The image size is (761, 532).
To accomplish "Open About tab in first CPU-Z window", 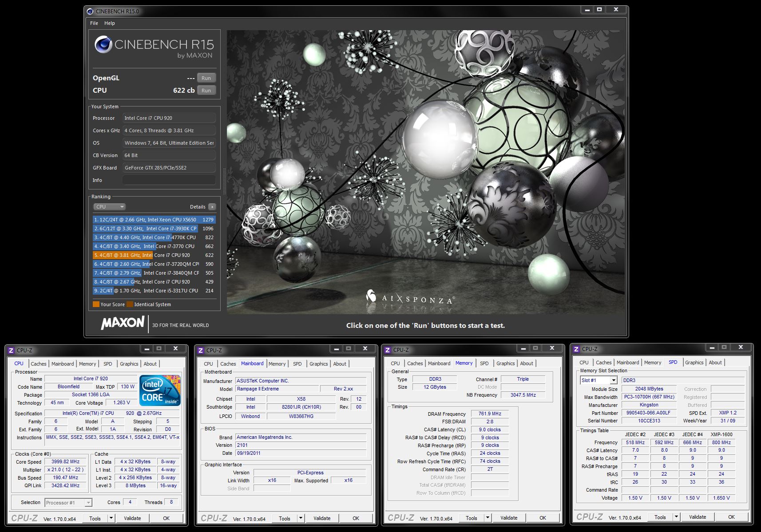I will [x=150, y=364].
